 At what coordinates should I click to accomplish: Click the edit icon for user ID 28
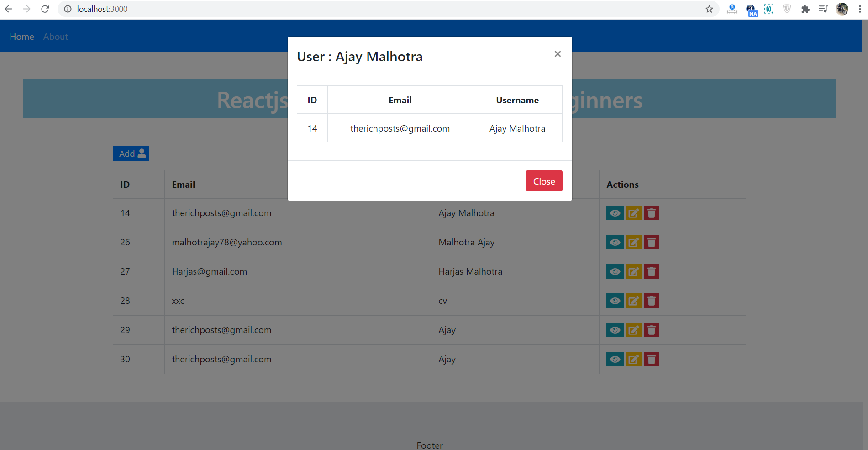[633, 301]
